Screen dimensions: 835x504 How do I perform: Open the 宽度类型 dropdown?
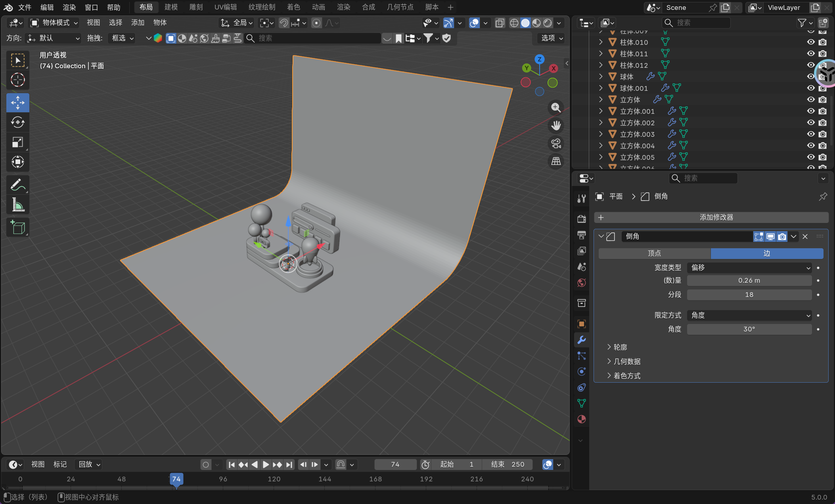coord(749,268)
